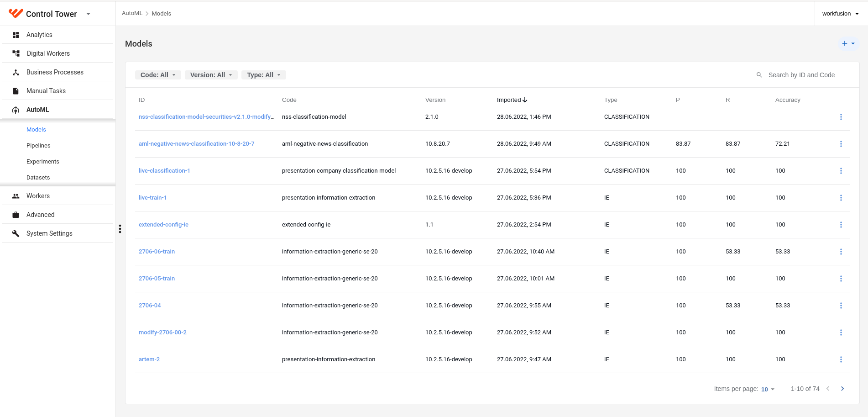Image resolution: width=868 pixels, height=417 pixels.
Task: Click the Advanced briefcase icon
Action: 16,215
